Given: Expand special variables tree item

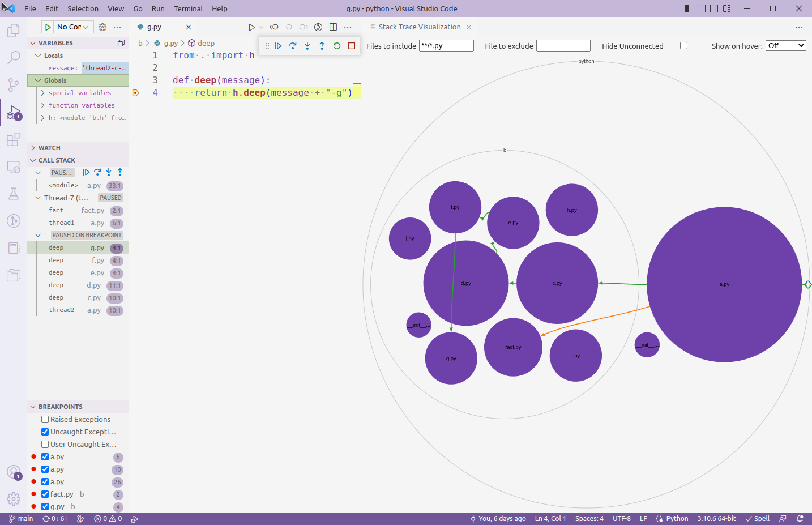Looking at the screenshot, I should tap(42, 93).
